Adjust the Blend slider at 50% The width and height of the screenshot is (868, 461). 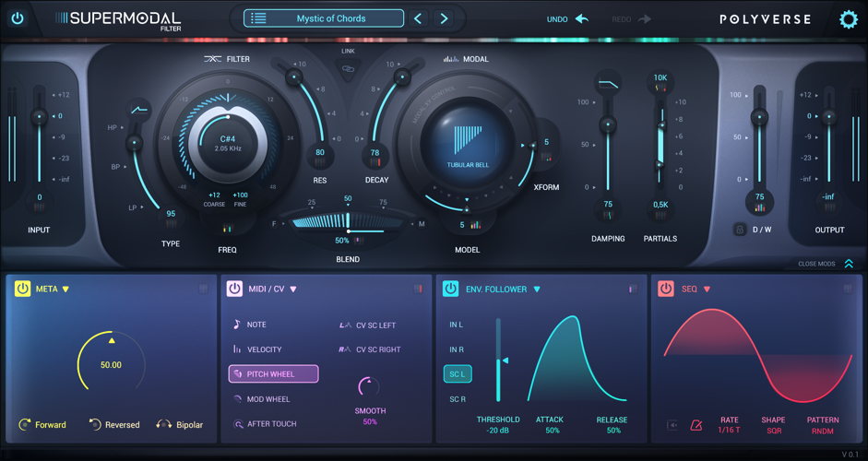pyautogui.click(x=348, y=221)
